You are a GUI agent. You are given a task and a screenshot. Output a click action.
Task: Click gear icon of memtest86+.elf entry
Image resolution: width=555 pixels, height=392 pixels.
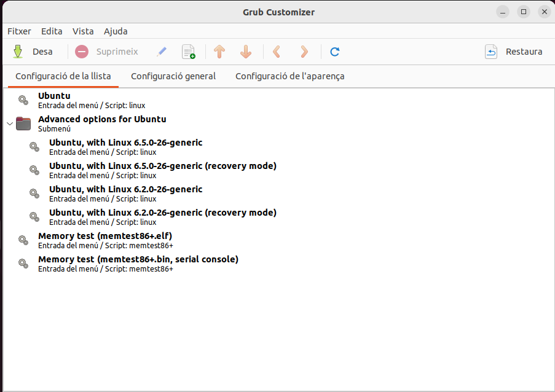click(x=23, y=240)
